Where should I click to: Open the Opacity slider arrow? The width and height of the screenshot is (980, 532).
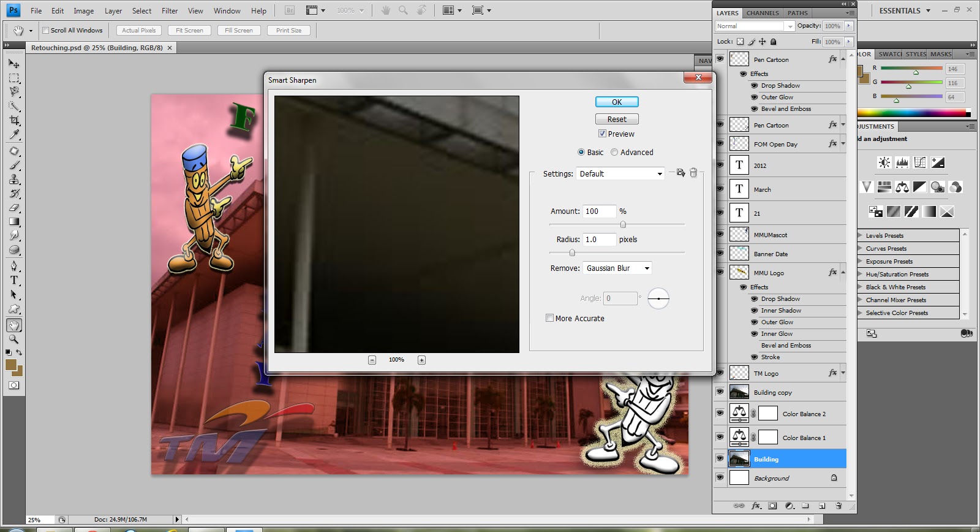tap(849, 26)
